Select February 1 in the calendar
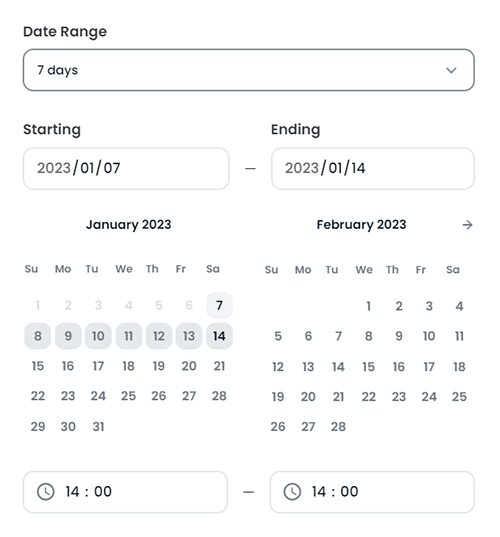The width and height of the screenshot is (500, 537). point(368,306)
